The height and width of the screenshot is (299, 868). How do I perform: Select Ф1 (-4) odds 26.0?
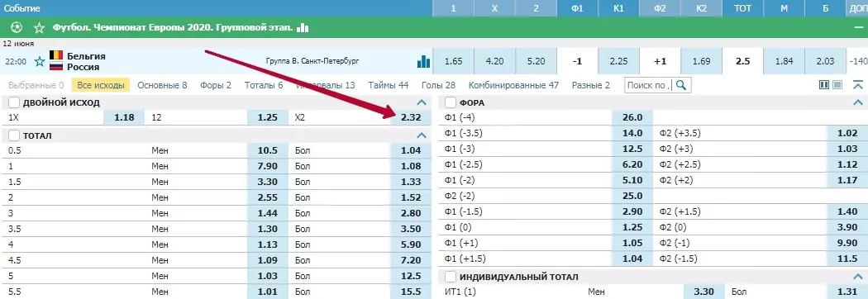click(632, 118)
